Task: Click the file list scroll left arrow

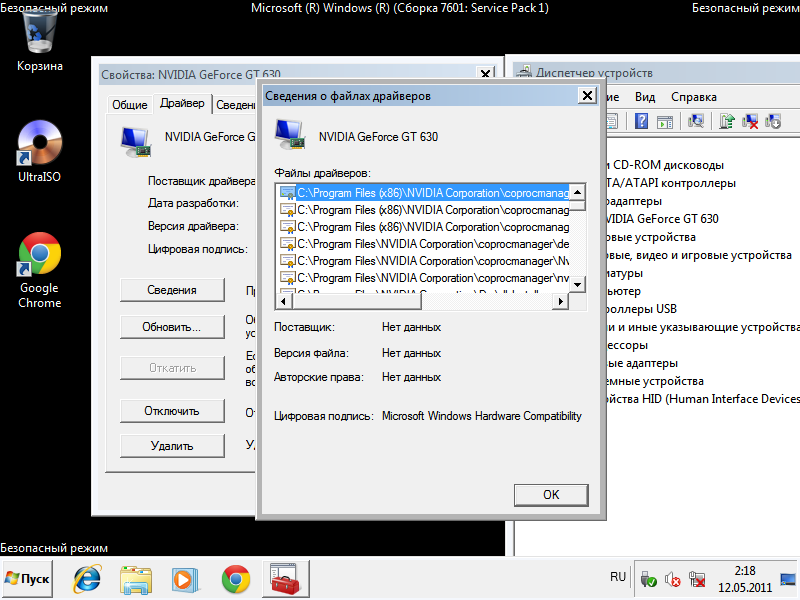Action: coord(284,302)
